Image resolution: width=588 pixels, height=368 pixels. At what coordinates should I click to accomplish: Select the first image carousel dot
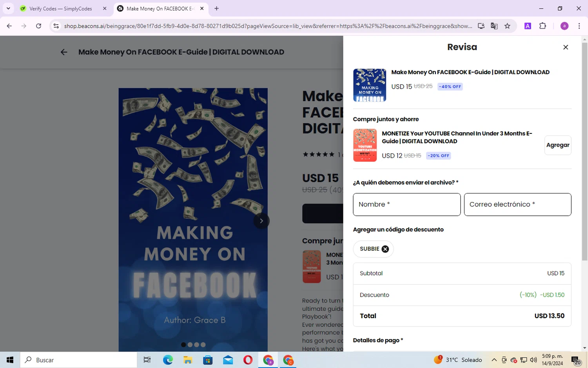(183, 345)
